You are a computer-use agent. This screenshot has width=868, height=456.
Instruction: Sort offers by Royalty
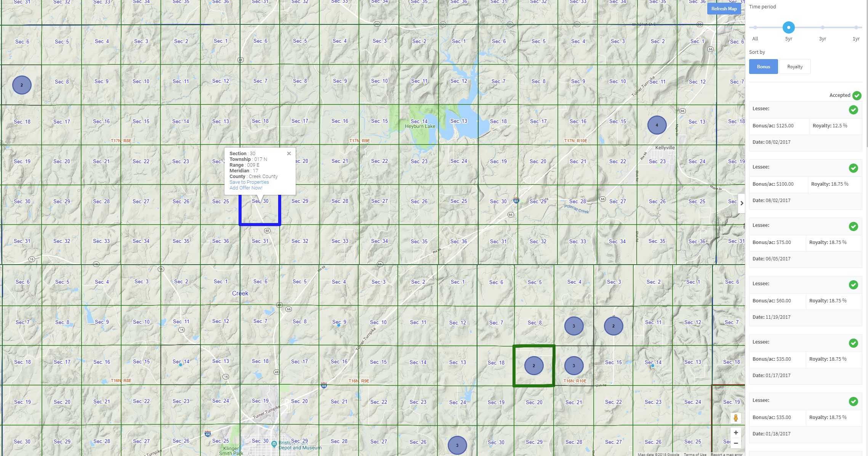click(795, 67)
